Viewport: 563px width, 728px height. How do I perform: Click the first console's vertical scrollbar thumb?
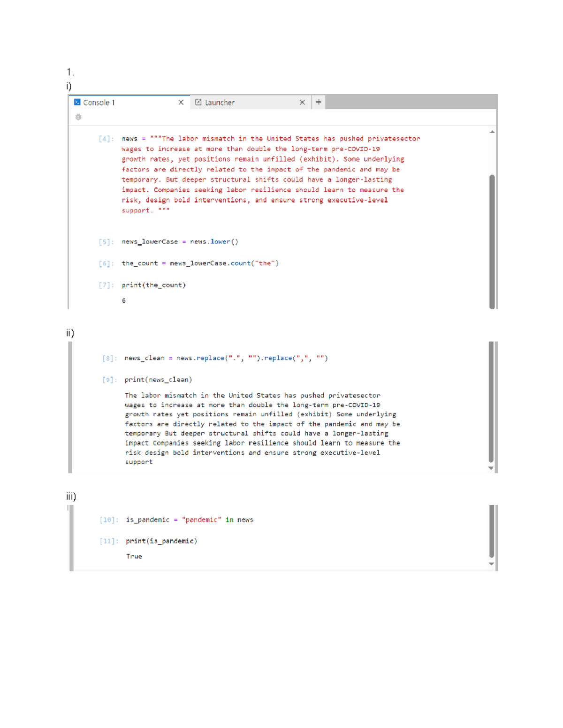(492, 241)
